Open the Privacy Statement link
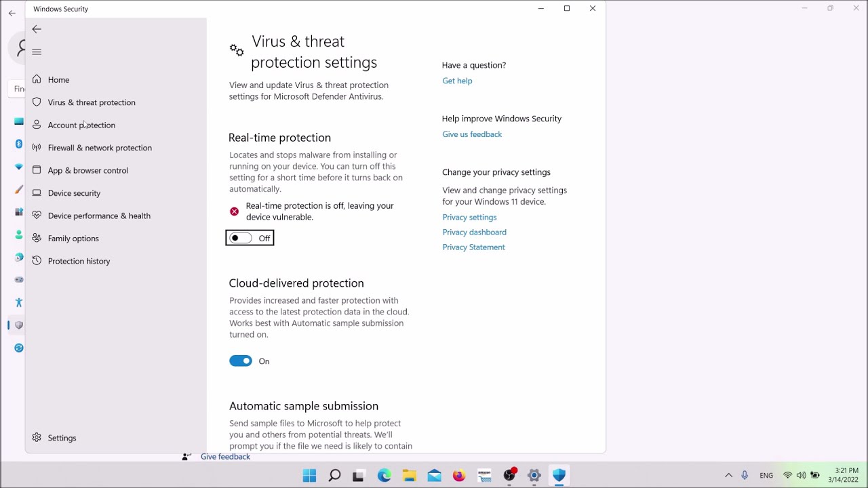868x488 pixels. click(473, 247)
